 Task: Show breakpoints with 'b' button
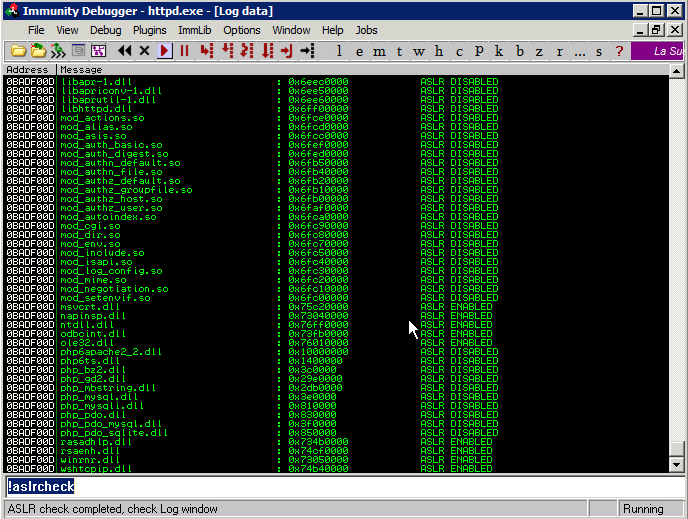pos(519,51)
